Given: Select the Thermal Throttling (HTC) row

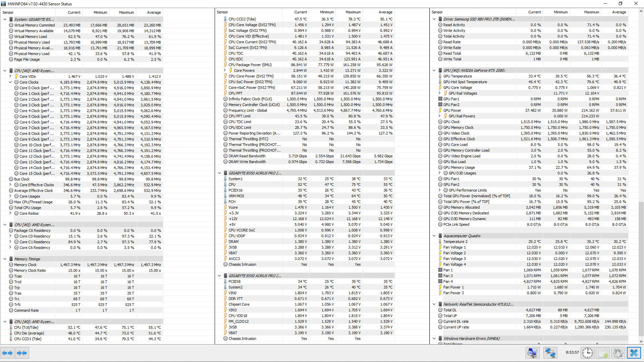Looking at the screenshot, I should [x=305, y=139].
